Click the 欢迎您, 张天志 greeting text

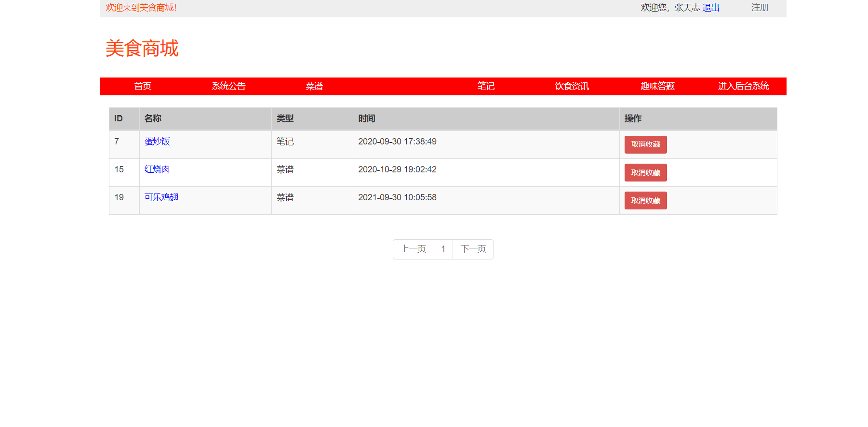[670, 8]
